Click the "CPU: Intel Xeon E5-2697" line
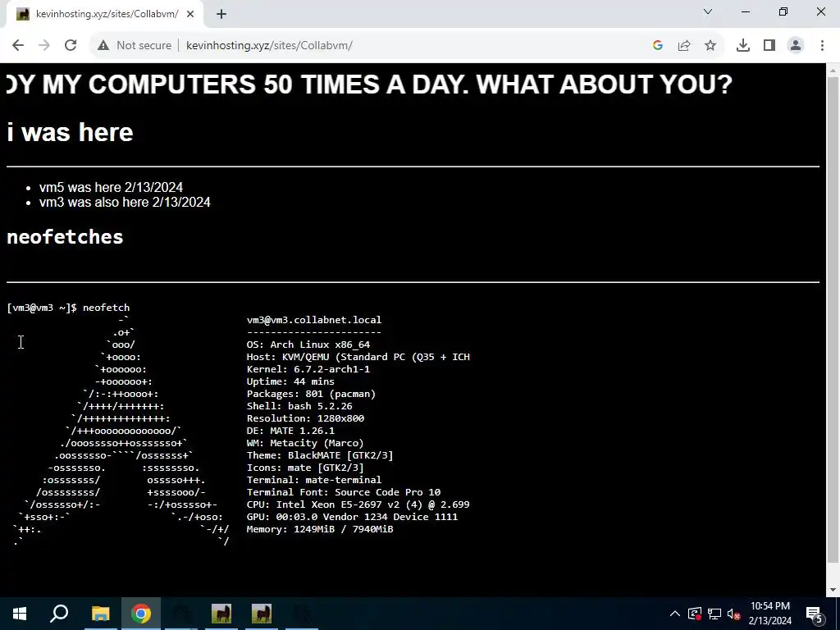This screenshot has width=840, height=630. 358,504
